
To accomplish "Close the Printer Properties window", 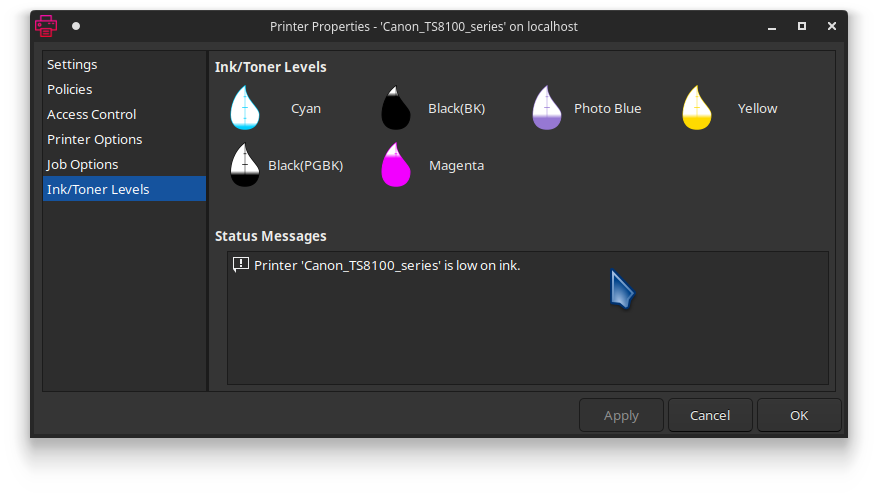I will (x=832, y=26).
